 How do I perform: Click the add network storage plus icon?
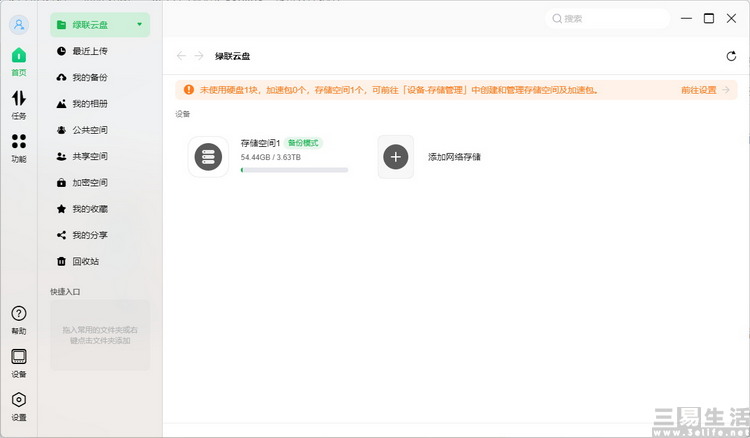tap(396, 157)
